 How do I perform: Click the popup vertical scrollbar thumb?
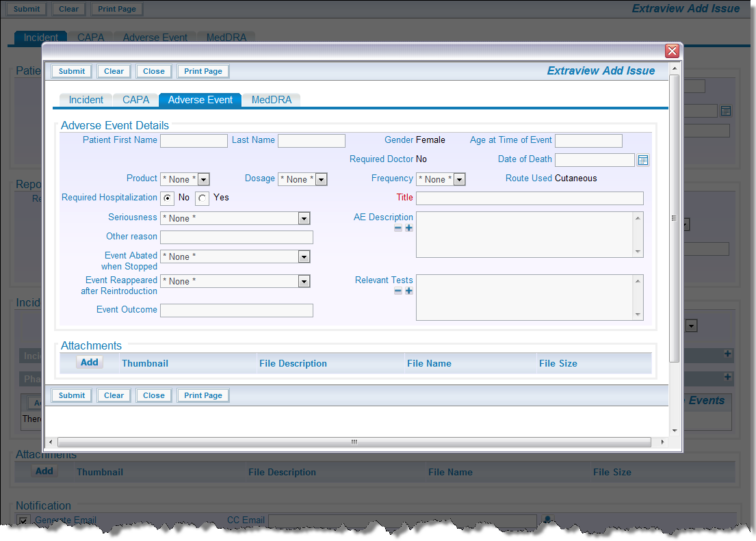click(x=675, y=218)
